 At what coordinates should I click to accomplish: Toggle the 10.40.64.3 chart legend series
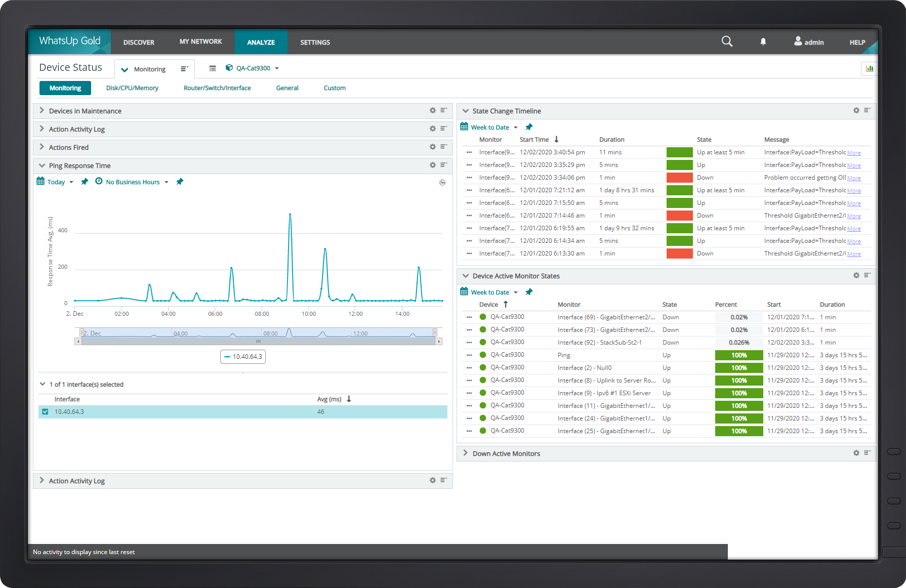pos(243,357)
